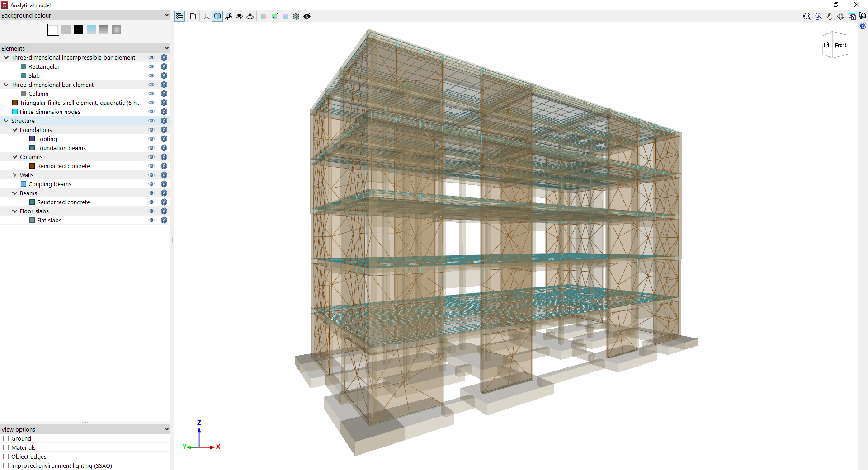Toggle the coordinate axes icon
868x470 pixels.
tap(207, 16)
